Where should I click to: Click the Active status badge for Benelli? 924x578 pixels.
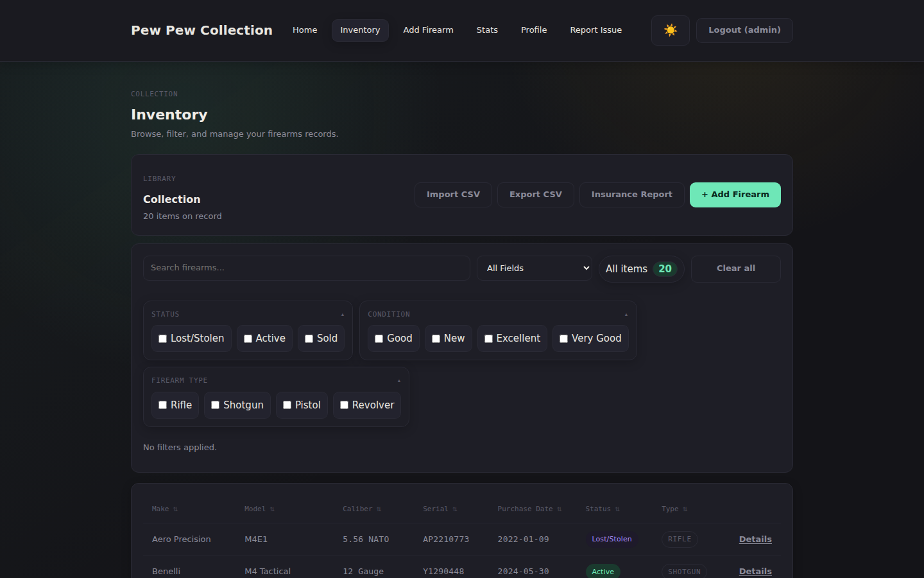click(x=603, y=572)
